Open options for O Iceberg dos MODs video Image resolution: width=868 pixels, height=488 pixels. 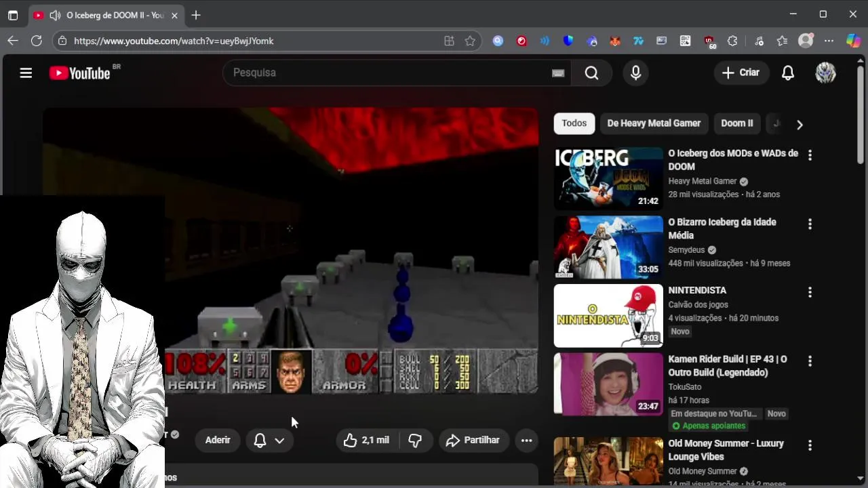click(x=810, y=155)
